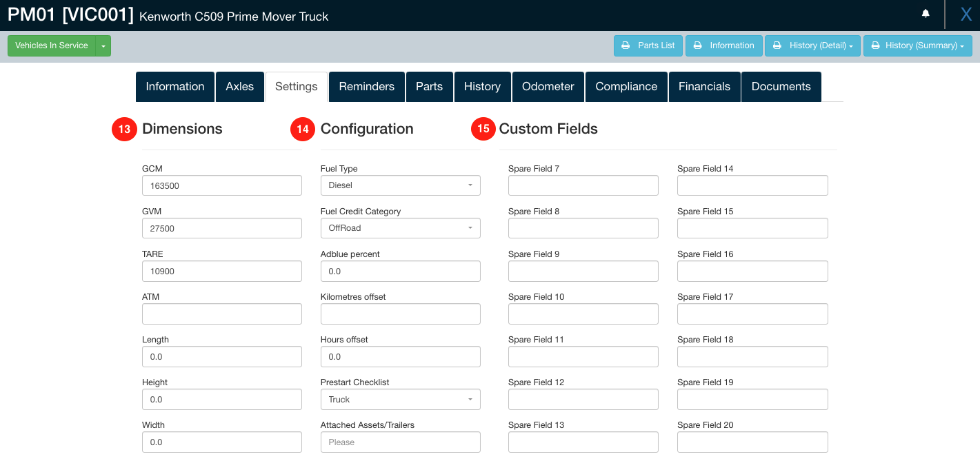Screen dimensions: 980x461
Task: Click the Spare Field 16 input
Action: coord(752,271)
